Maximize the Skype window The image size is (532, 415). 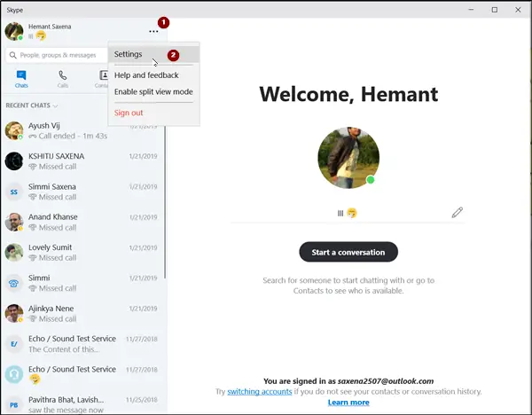coord(495,10)
